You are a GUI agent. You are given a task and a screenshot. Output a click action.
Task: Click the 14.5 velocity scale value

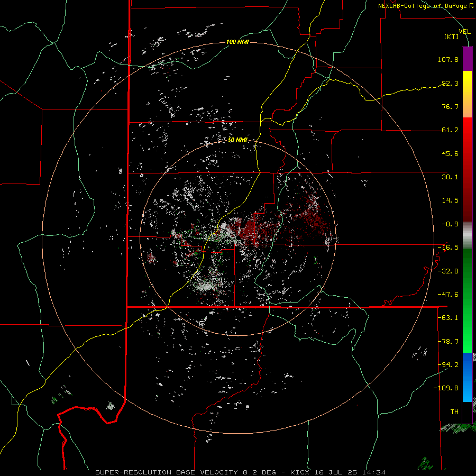pyautogui.click(x=450, y=200)
